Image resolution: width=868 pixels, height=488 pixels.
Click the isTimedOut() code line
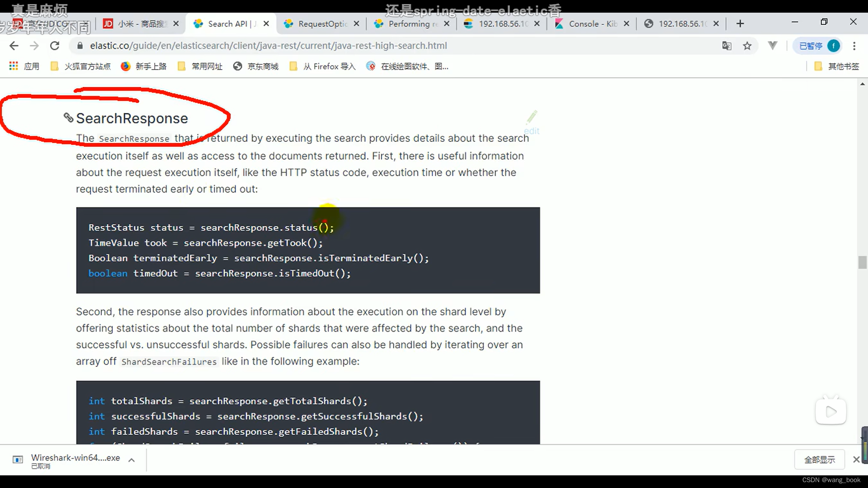(x=220, y=273)
